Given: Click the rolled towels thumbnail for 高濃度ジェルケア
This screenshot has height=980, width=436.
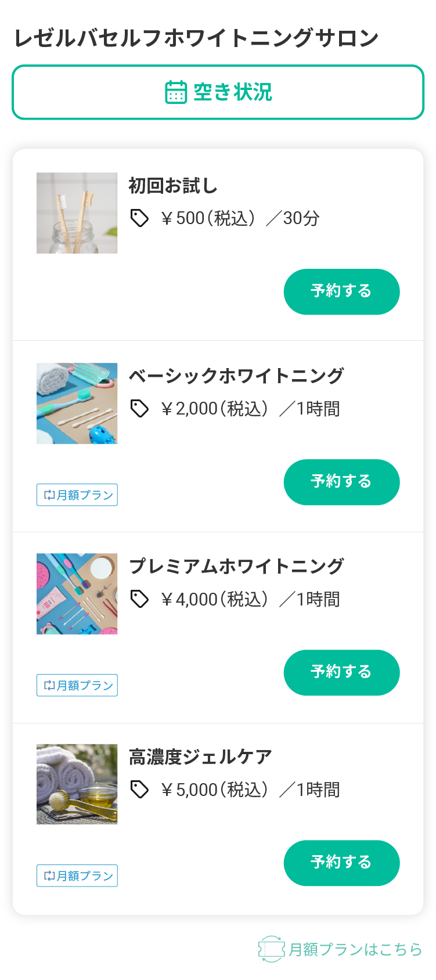Looking at the screenshot, I should click(x=77, y=784).
